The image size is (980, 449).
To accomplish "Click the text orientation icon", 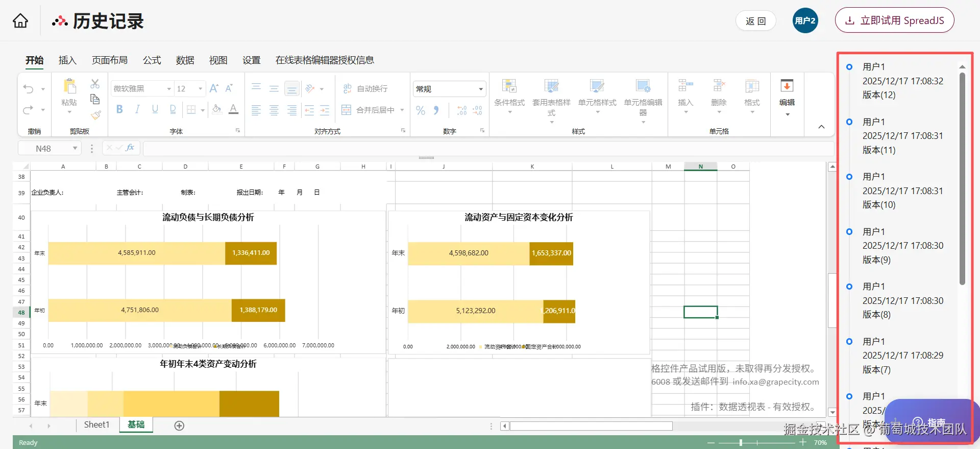I will pyautogui.click(x=310, y=88).
